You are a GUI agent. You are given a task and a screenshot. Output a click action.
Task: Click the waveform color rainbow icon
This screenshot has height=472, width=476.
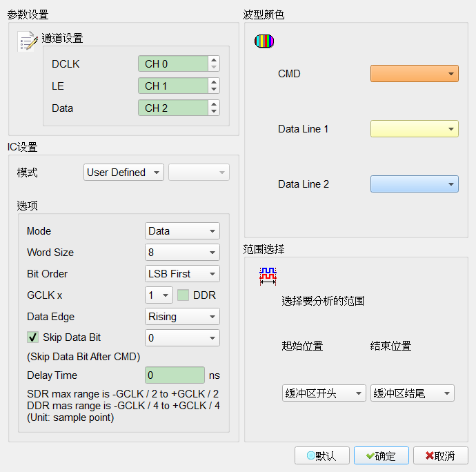click(x=264, y=41)
